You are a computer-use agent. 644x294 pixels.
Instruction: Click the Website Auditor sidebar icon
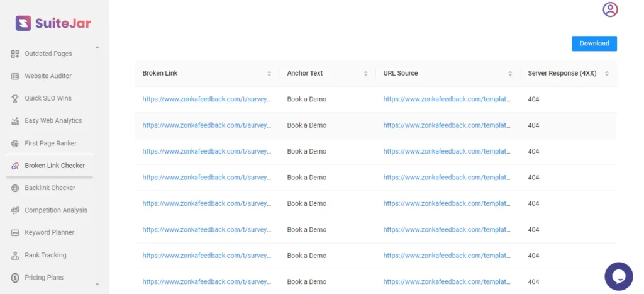15,76
